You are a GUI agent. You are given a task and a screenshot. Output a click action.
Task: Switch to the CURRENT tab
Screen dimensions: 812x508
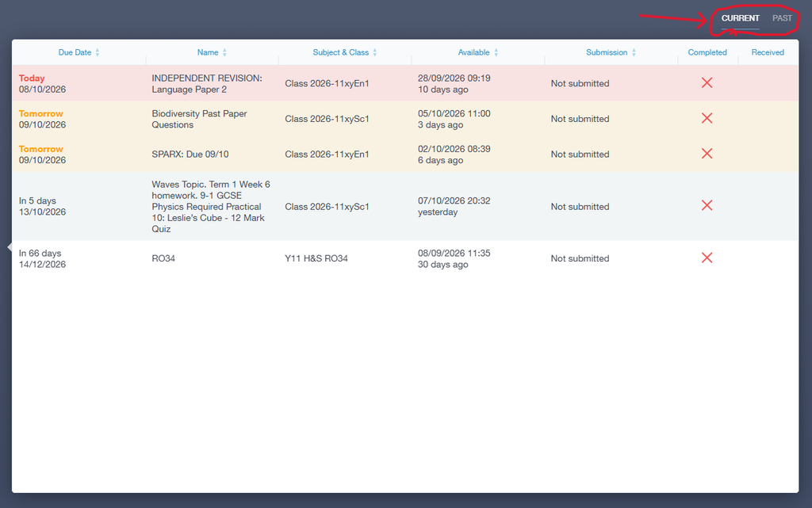point(740,18)
